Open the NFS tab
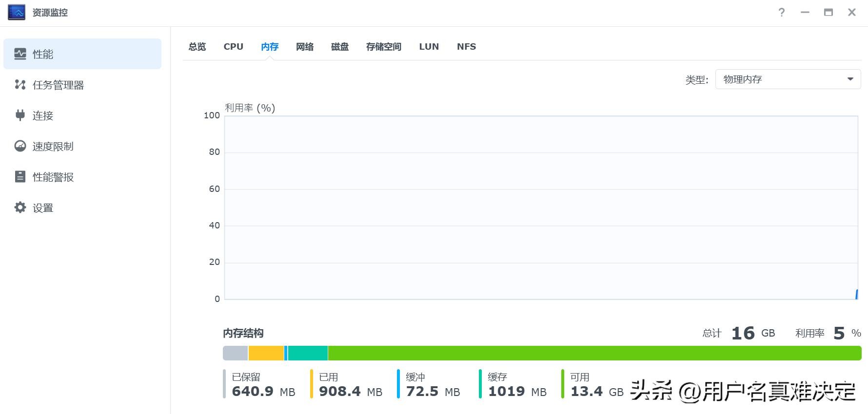 (466, 47)
